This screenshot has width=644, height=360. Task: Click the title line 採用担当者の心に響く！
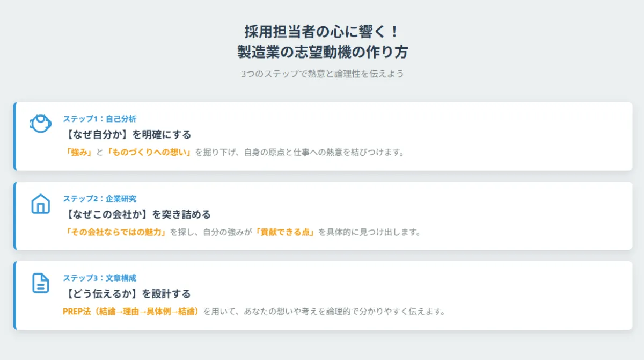[322, 31]
